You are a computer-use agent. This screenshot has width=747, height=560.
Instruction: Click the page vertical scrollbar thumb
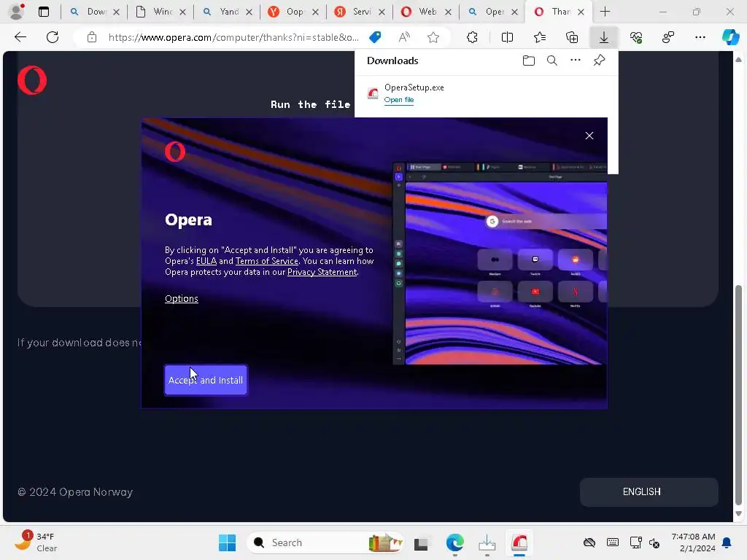pos(738,395)
